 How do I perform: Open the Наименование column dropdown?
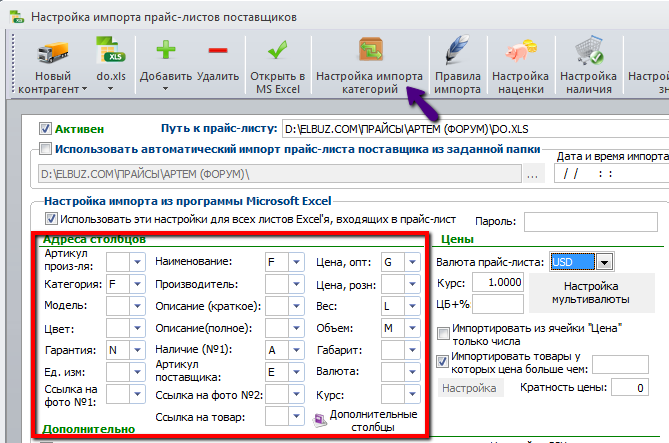(296, 262)
